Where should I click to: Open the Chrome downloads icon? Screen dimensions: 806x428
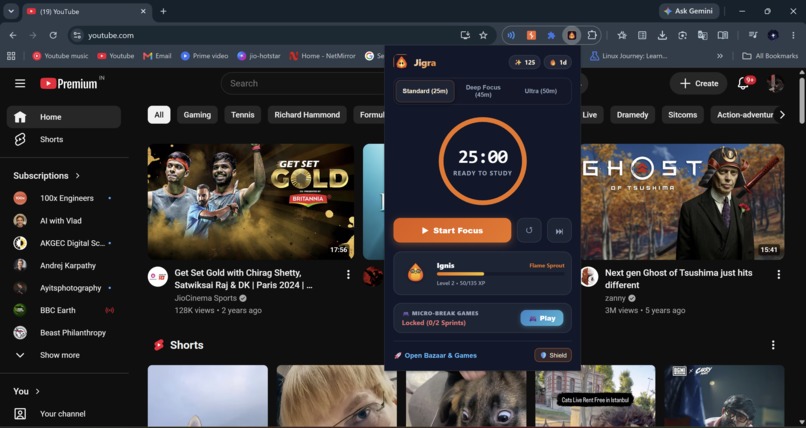662,35
